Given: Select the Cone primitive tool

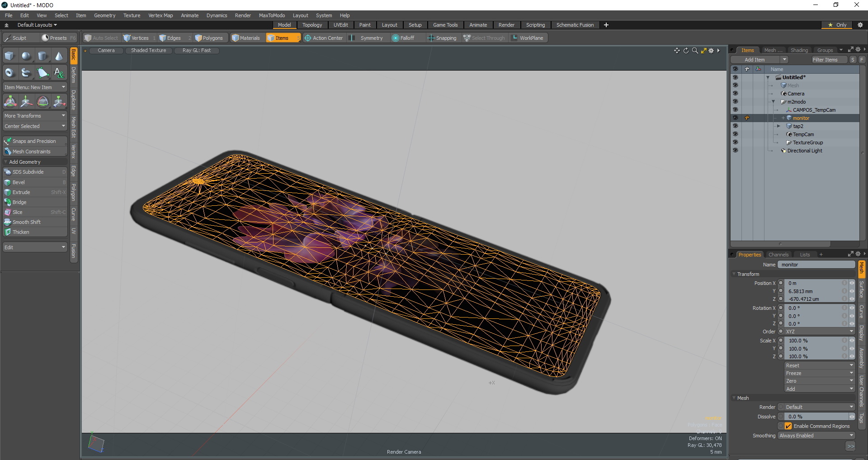Looking at the screenshot, I should [59, 56].
